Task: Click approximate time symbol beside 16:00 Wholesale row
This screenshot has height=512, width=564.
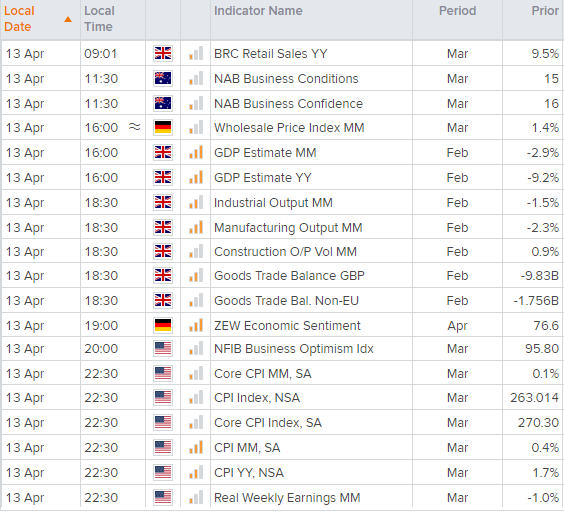Action: (135, 127)
